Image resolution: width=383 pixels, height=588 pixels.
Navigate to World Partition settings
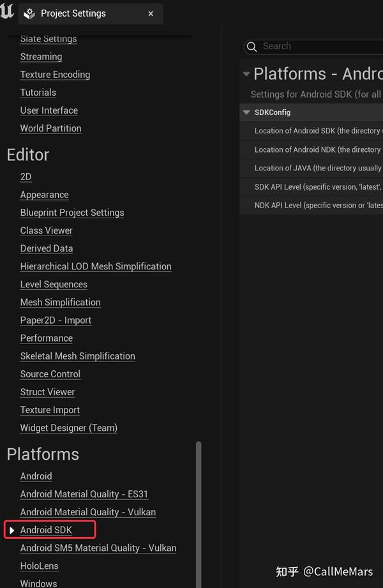click(x=50, y=128)
